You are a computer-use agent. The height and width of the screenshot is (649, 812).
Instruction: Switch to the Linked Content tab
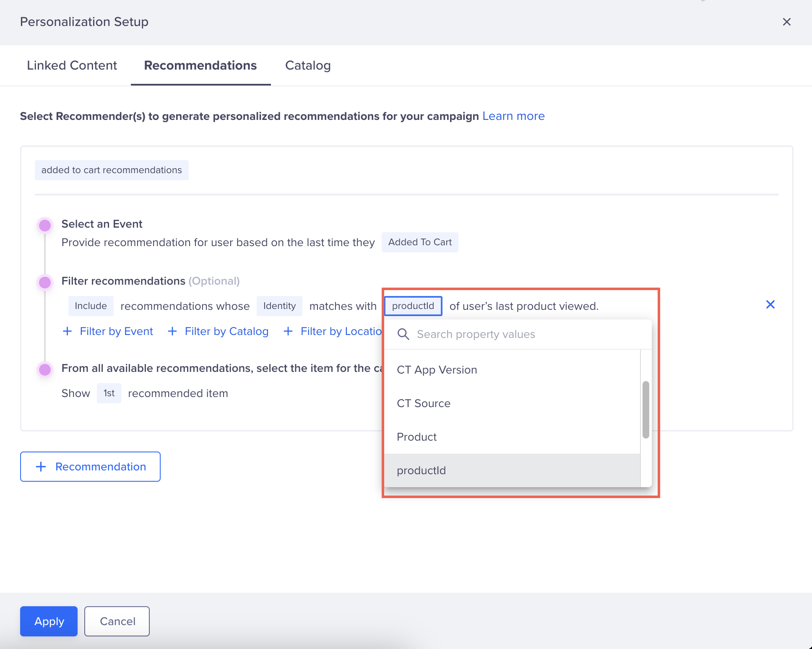(x=72, y=65)
